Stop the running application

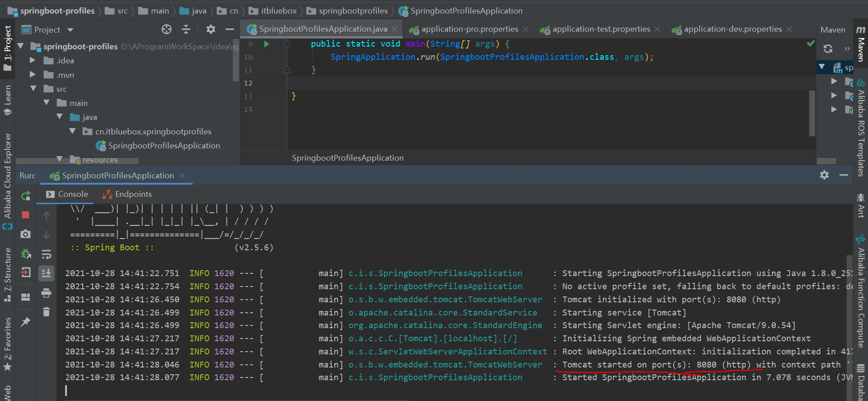26,215
